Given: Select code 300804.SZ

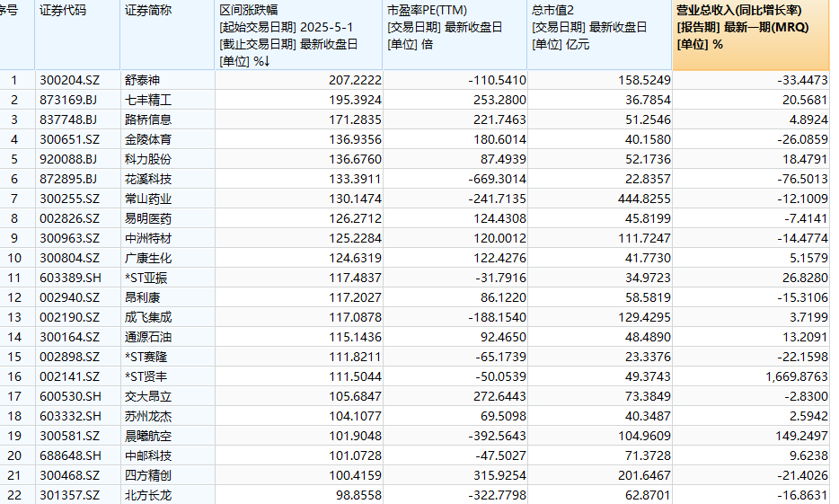Looking at the screenshot, I should tap(69, 259).
